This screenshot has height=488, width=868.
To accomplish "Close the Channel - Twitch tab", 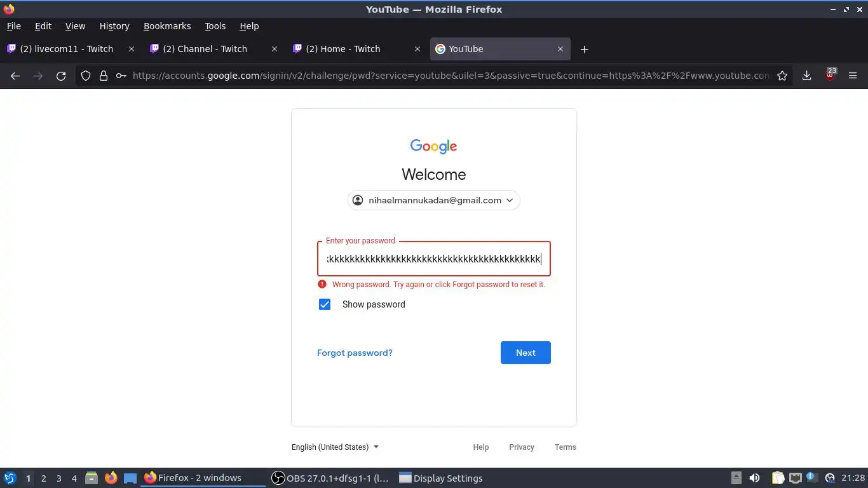I will tap(275, 49).
